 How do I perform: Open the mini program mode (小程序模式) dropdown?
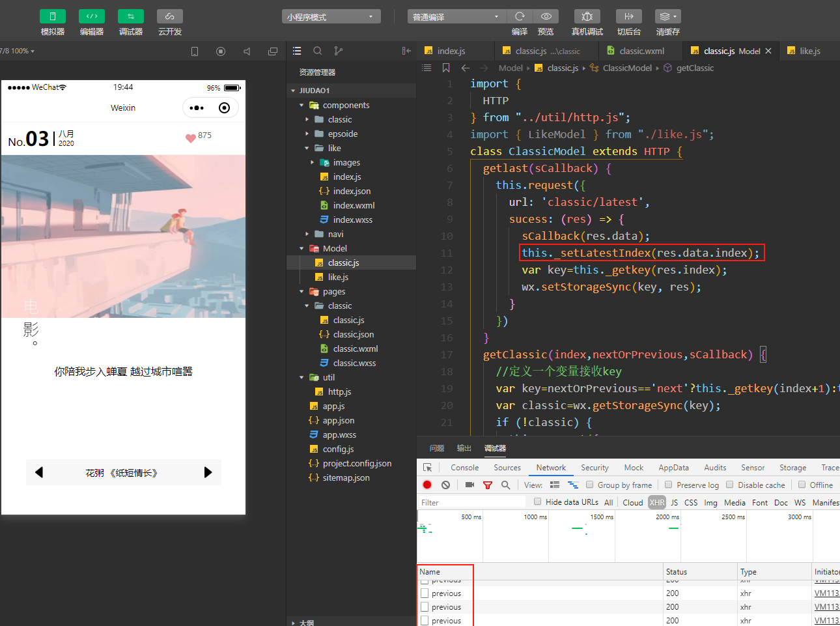[x=331, y=17]
